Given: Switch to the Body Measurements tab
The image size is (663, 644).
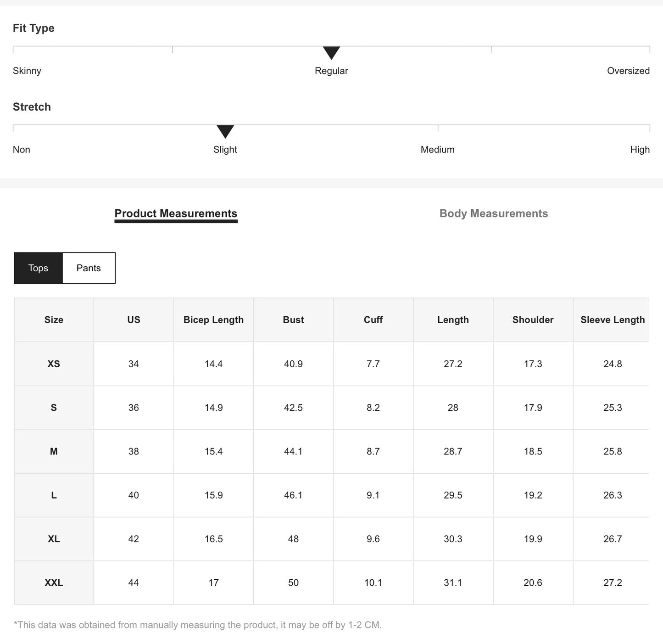Looking at the screenshot, I should [x=493, y=213].
